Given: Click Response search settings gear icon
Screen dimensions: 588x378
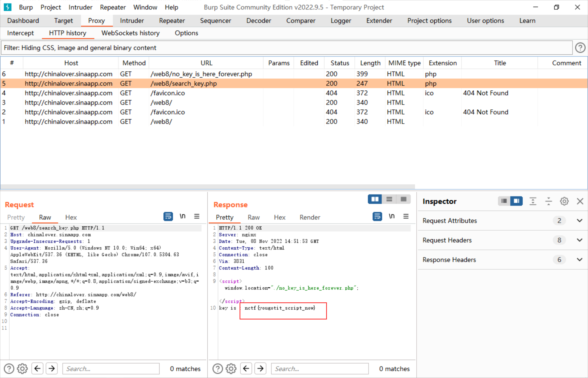Looking at the screenshot, I should click(231, 369).
